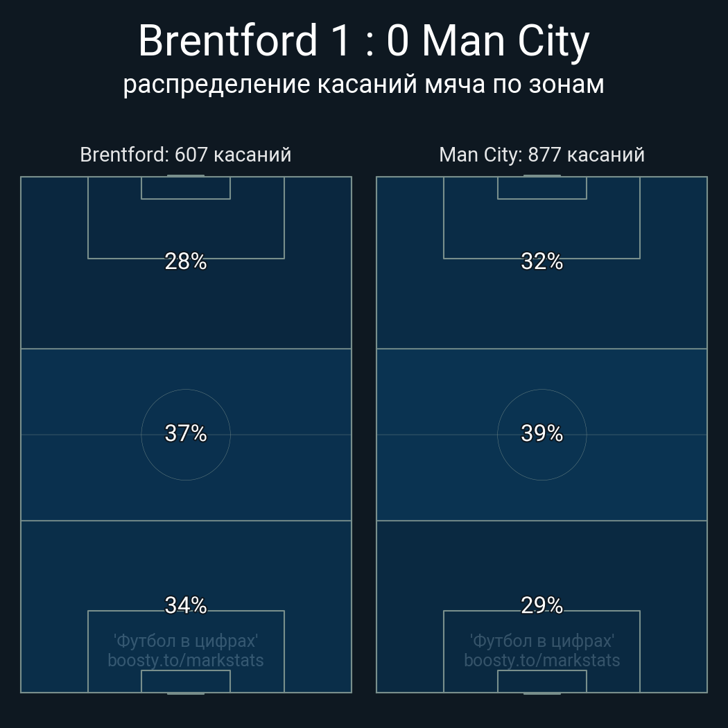This screenshot has height=728, width=728.
Task: Select Man City's 29% defensive zone value
Action: [x=541, y=605]
